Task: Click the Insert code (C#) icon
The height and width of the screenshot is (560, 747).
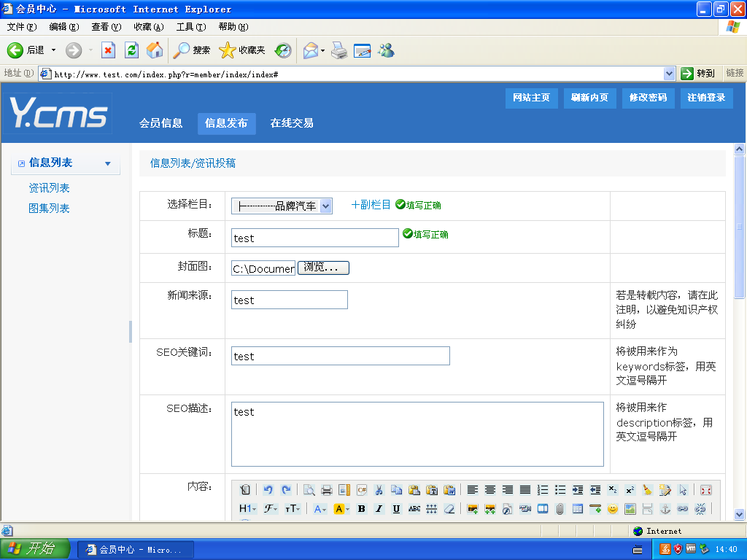Action: (362, 489)
